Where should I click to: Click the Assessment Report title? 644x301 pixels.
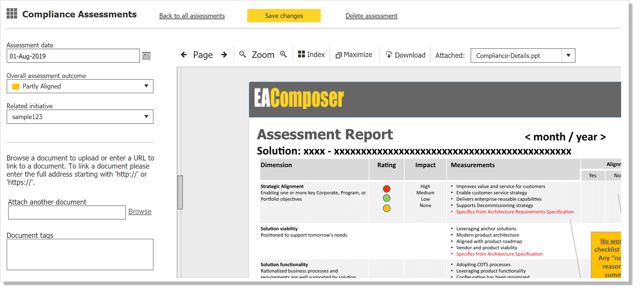[325, 134]
